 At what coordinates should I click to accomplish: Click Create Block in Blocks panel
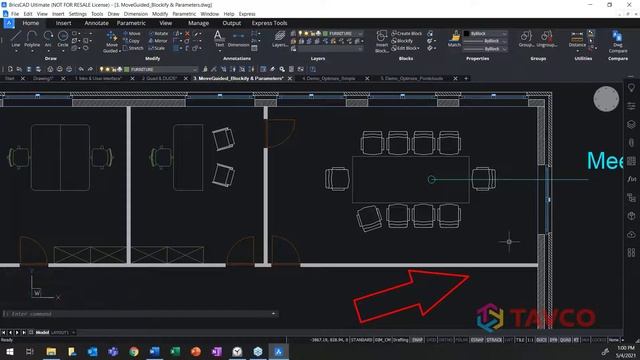point(407,33)
